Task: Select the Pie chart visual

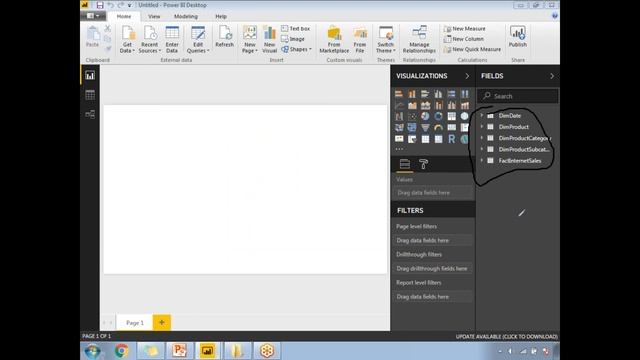Action: pos(425,116)
